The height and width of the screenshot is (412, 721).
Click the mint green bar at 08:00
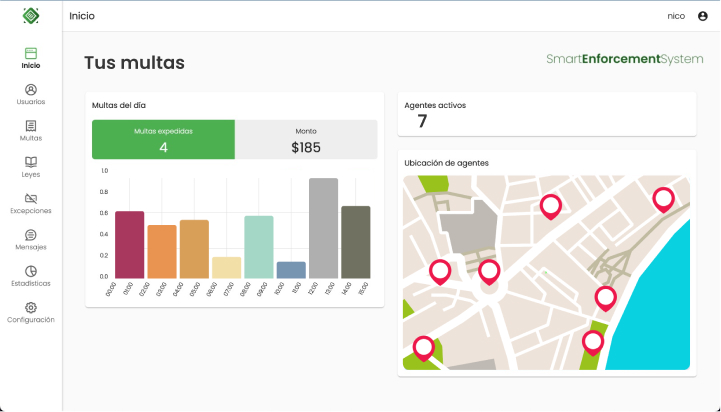259,247
